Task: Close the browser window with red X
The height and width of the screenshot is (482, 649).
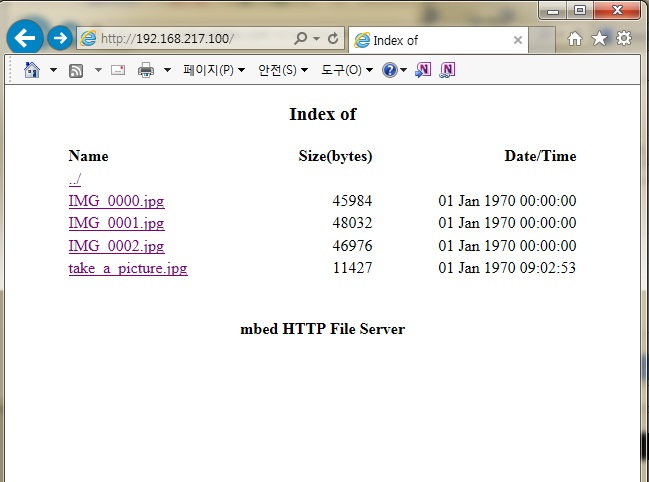Action: tap(617, 10)
